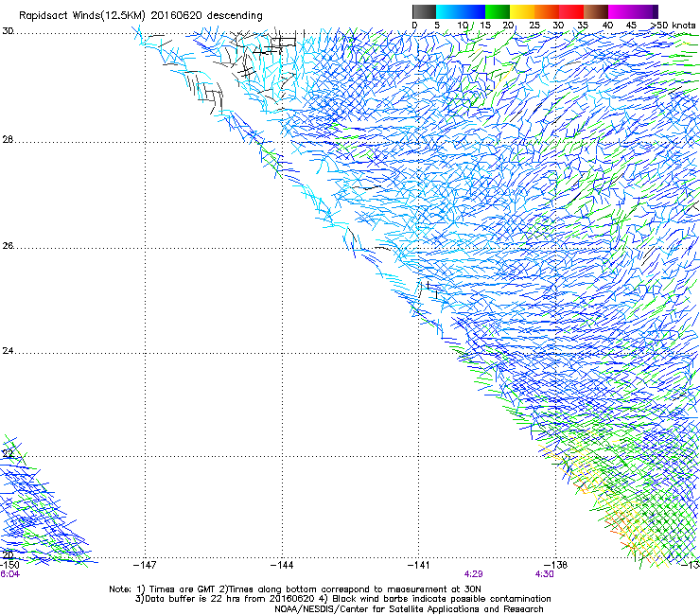Click the purple time stamp 4:30

point(544,574)
